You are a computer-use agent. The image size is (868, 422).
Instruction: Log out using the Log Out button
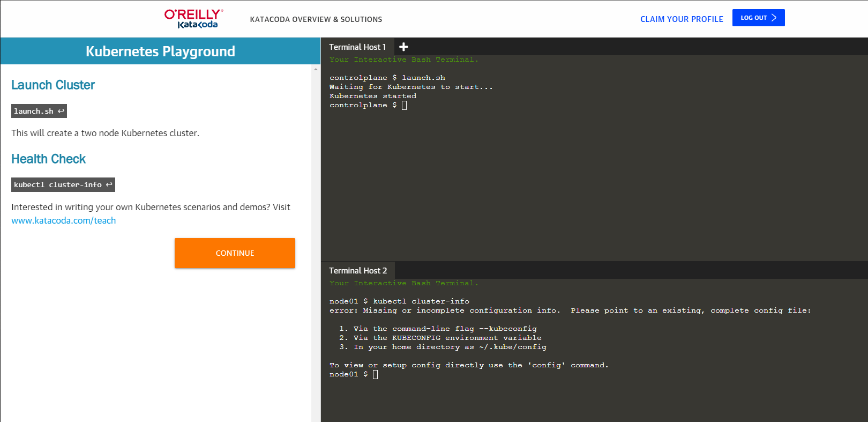[758, 18]
